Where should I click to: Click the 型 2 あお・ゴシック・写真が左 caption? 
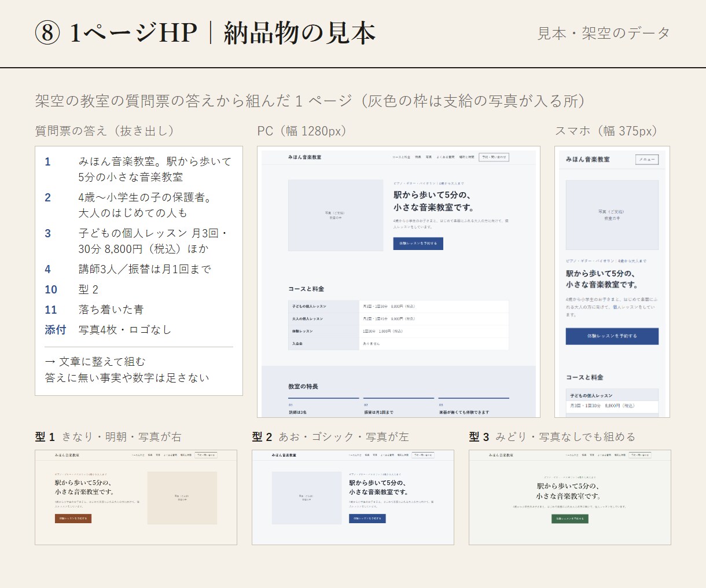[330, 437]
